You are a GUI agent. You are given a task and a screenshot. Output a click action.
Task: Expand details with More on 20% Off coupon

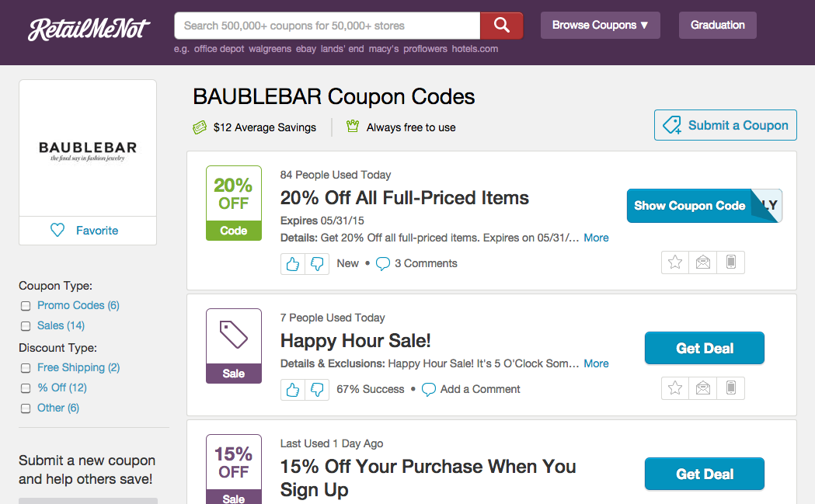click(596, 238)
